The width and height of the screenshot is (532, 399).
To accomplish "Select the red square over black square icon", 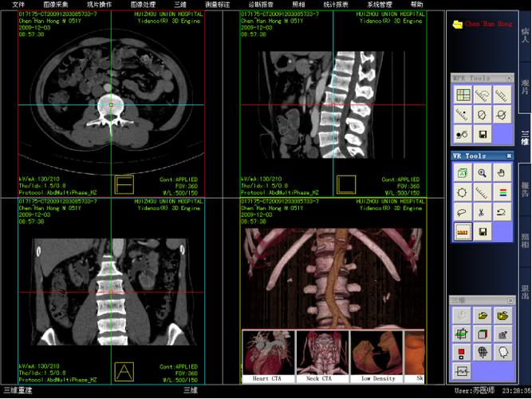I will coord(462,353).
